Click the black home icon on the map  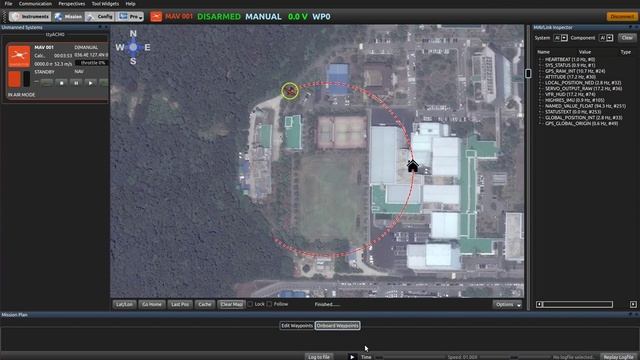click(413, 166)
